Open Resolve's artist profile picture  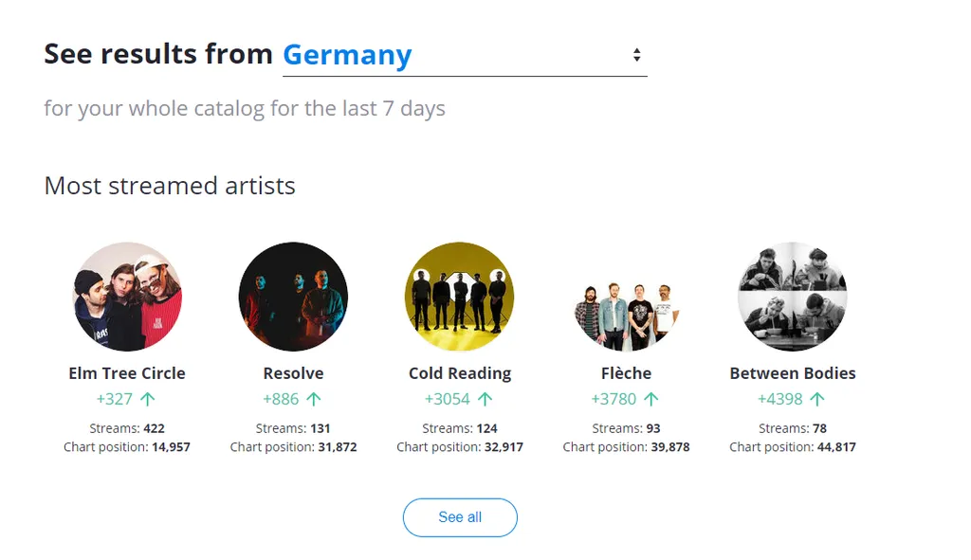[x=293, y=296]
